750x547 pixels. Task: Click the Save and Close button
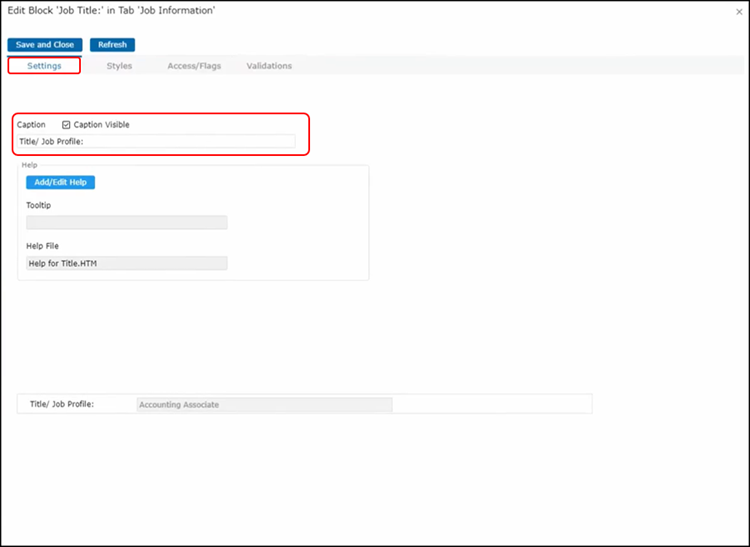click(45, 45)
